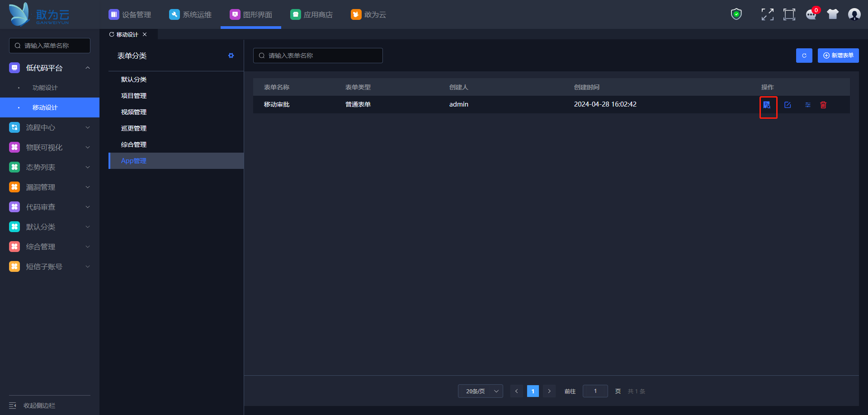Expand the 物联可视化 sidebar menu
The height and width of the screenshot is (415, 868).
pyautogui.click(x=50, y=147)
